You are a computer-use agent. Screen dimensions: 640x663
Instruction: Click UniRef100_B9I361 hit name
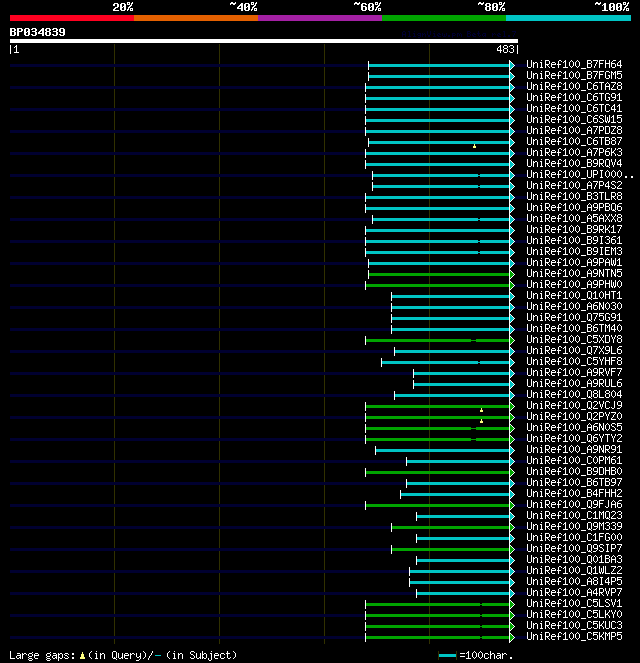574,241
